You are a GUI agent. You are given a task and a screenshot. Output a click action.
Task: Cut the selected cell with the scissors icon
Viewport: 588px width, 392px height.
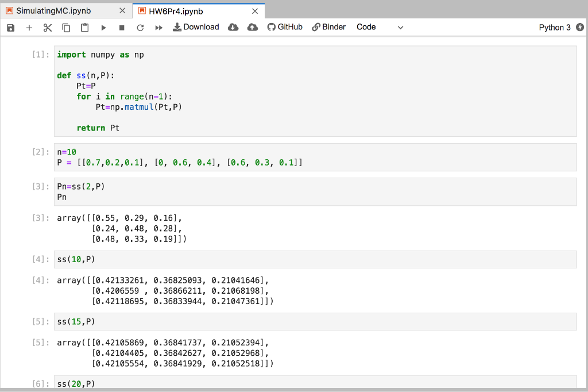48,28
